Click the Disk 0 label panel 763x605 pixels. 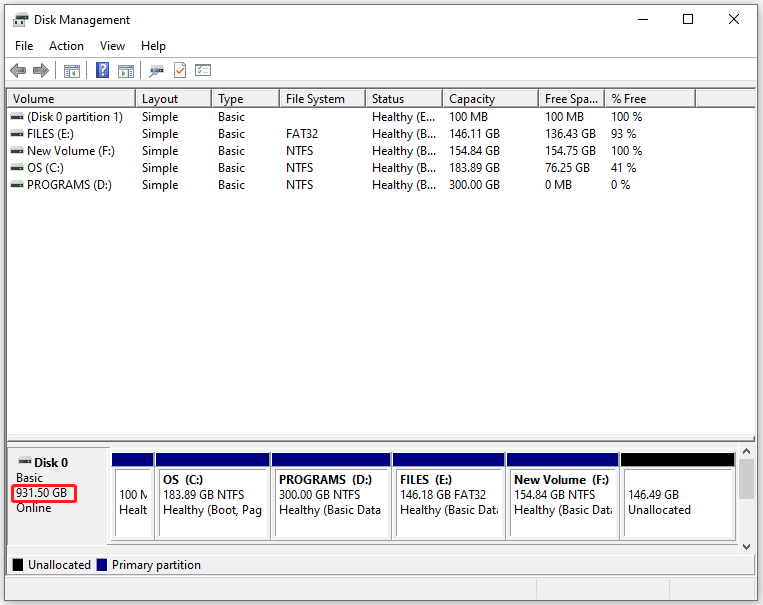coord(58,495)
